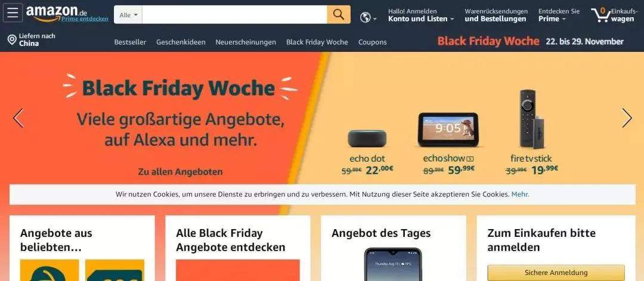644x281 pixels.
Task: Click the echo show product image
Action: pyautogui.click(x=448, y=130)
